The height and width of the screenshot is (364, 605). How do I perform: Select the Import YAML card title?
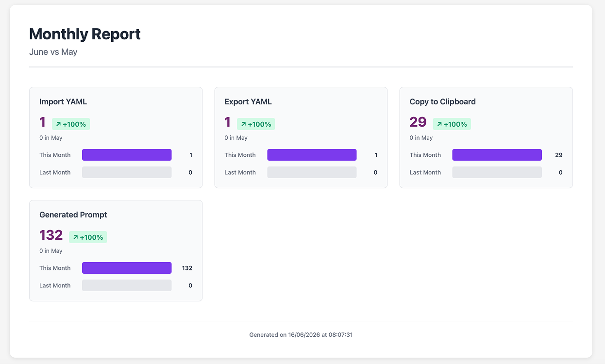tap(63, 102)
